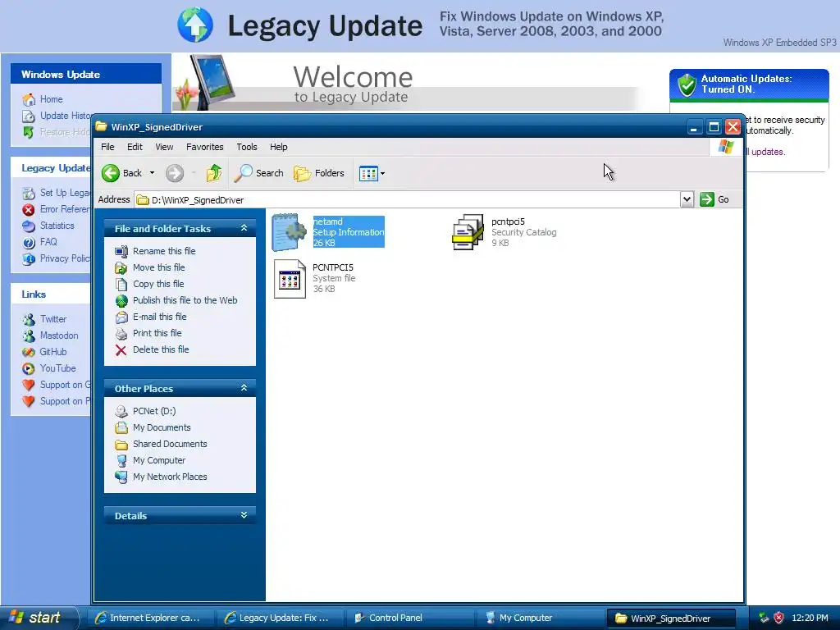
Task: Open My Network Places icon
Action: pos(121,477)
